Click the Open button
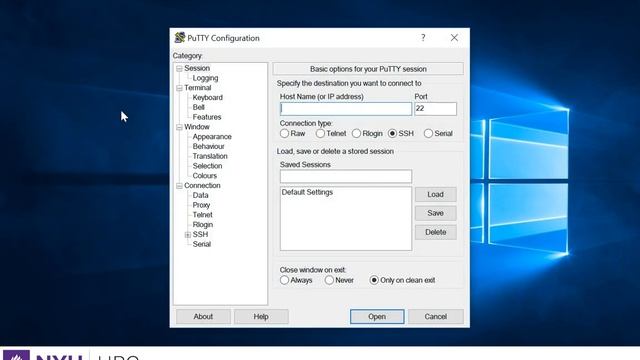This screenshot has width=640, height=360. (377, 316)
